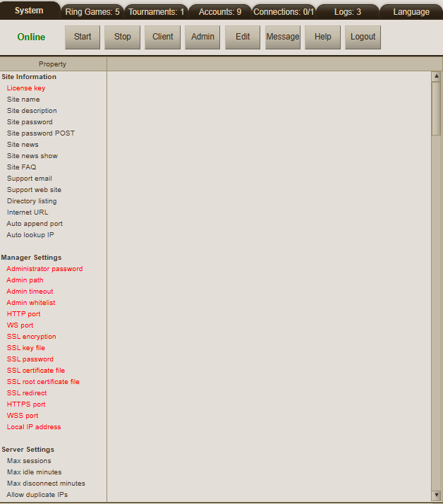Switch to the Ring Games tab
443x504 pixels.
click(92, 12)
